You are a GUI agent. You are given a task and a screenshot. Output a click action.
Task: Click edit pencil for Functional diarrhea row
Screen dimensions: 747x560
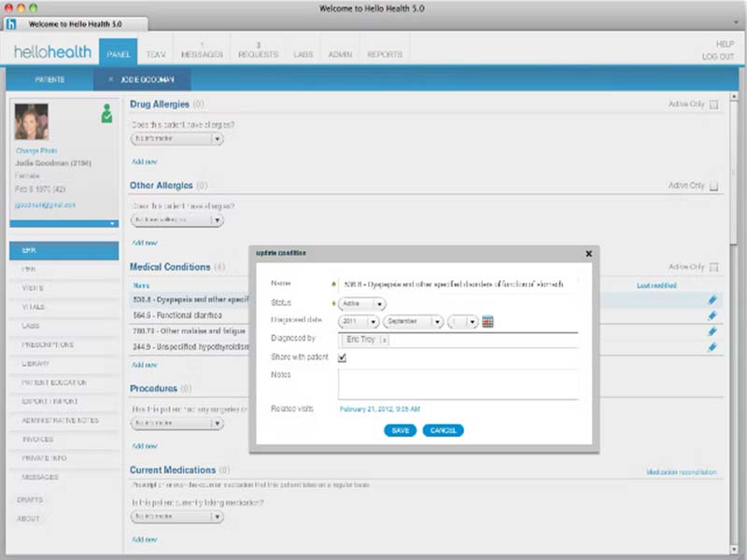pyautogui.click(x=712, y=315)
